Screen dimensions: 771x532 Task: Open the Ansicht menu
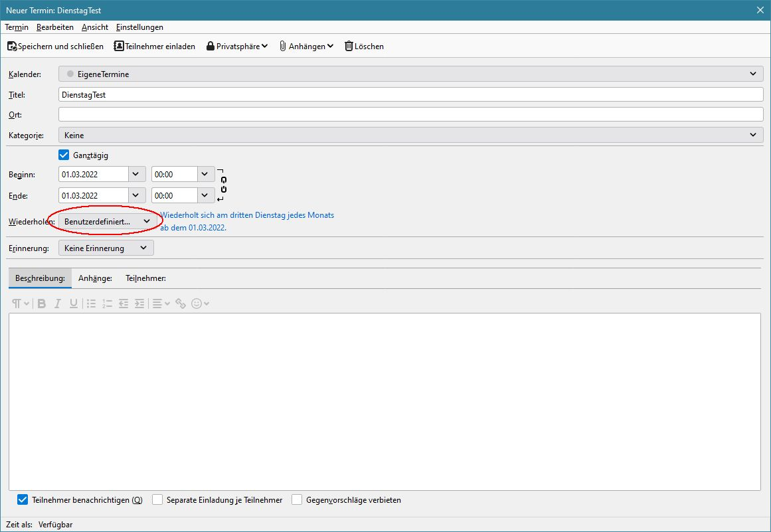pos(95,27)
